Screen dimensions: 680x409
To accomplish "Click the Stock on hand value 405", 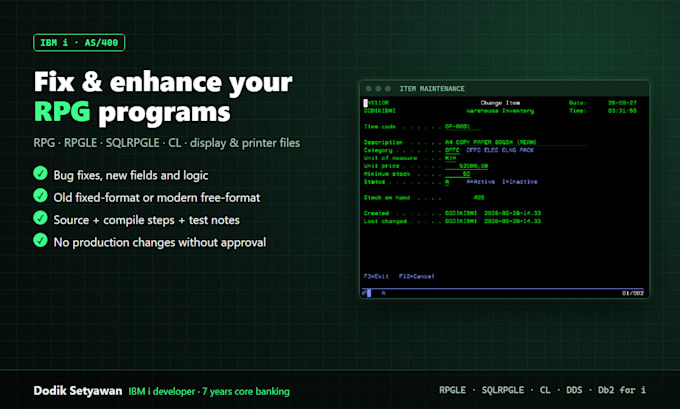I will [x=479, y=198].
